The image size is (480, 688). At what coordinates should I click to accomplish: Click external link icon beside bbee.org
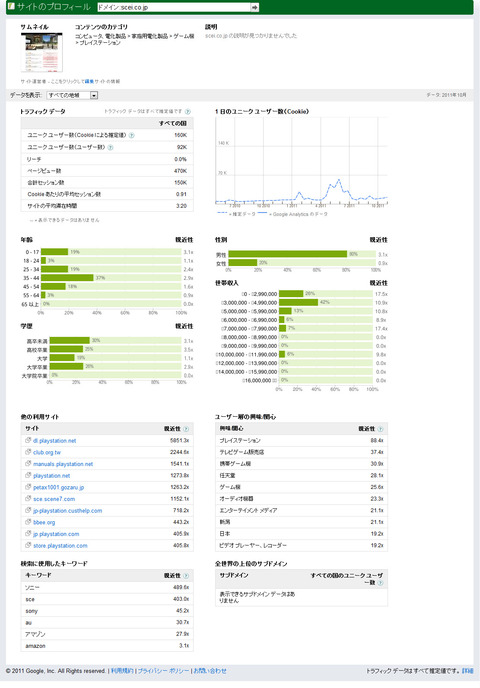pos(28,522)
